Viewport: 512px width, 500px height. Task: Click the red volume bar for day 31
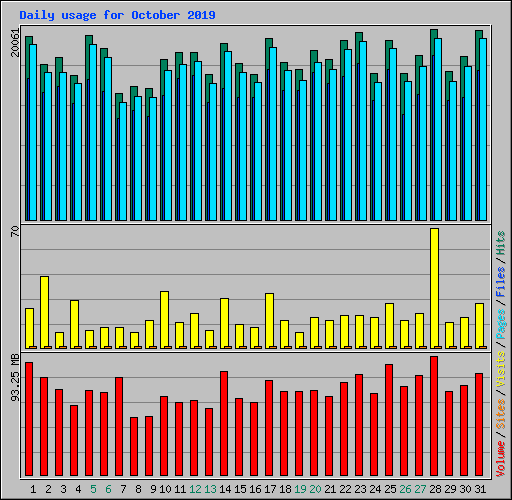tap(479, 424)
